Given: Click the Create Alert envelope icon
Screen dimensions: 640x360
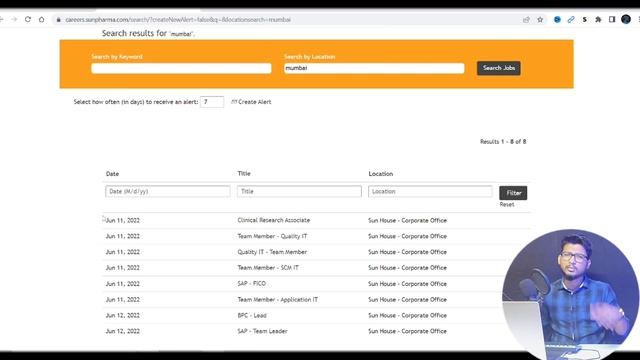Looking at the screenshot, I should 234,102.
